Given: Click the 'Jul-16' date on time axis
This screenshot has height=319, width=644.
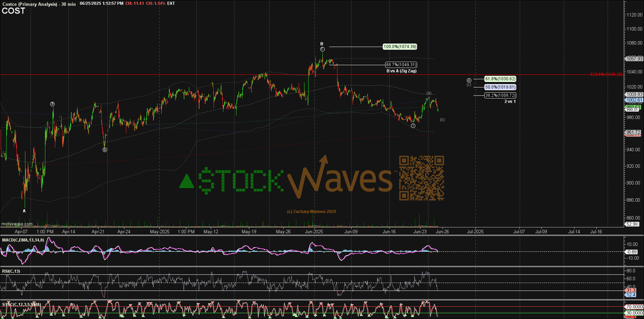Looking at the screenshot, I should [x=596, y=231].
